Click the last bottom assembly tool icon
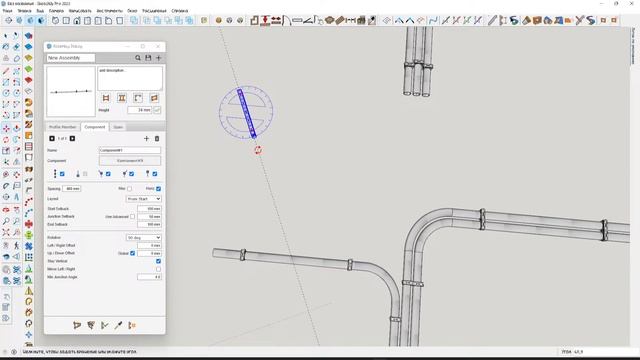The image size is (640, 360). [x=132, y=325]
